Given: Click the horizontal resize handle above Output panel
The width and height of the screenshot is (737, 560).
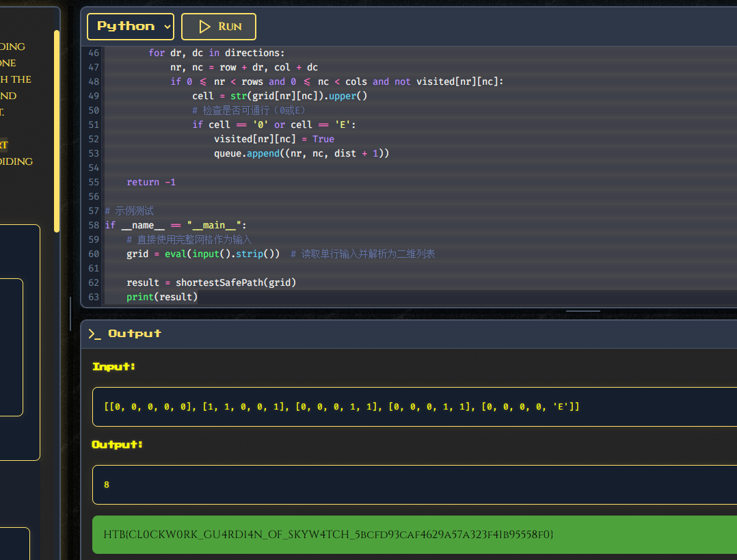Looking at the screenshot, I should [583, 311].
